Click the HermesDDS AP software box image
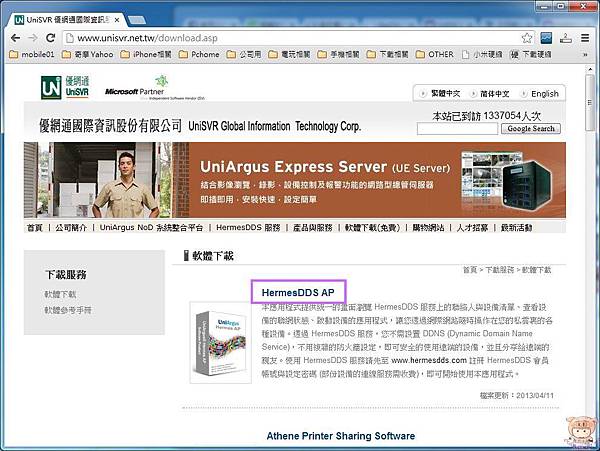The width and height of the screenshot is (600, 451). point(220,342)
